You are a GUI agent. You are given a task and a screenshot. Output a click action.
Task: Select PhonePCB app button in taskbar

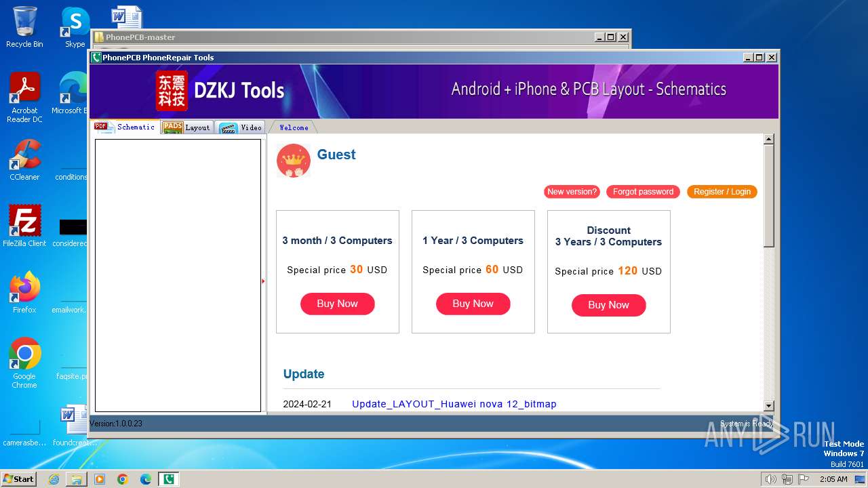click(x=169, y=479)
